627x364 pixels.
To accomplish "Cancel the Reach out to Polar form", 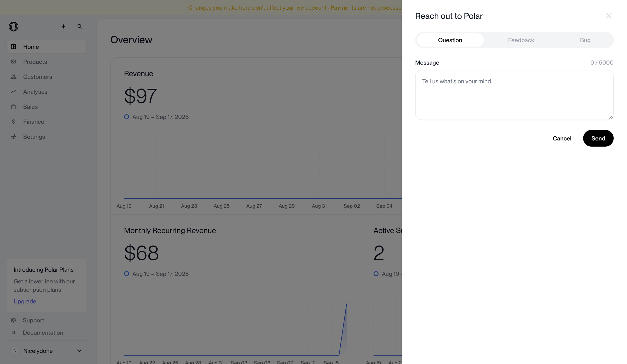I will 562,138.
